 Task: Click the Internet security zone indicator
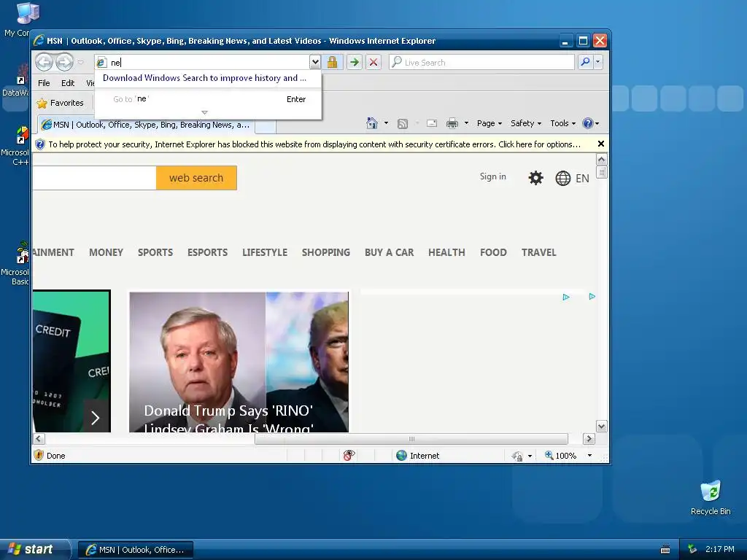point(418,456)
